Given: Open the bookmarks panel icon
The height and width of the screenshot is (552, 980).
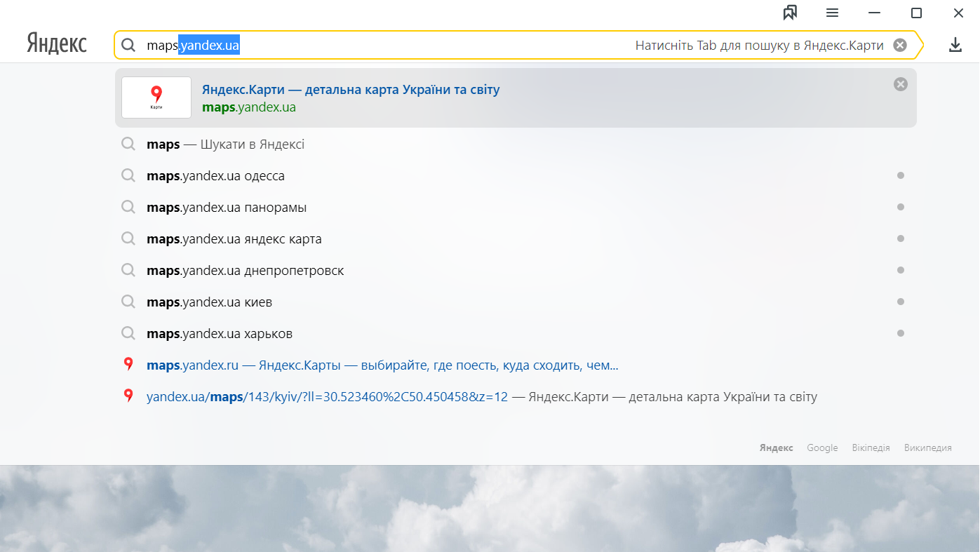Looking at the screenshot, I should 791,13.
